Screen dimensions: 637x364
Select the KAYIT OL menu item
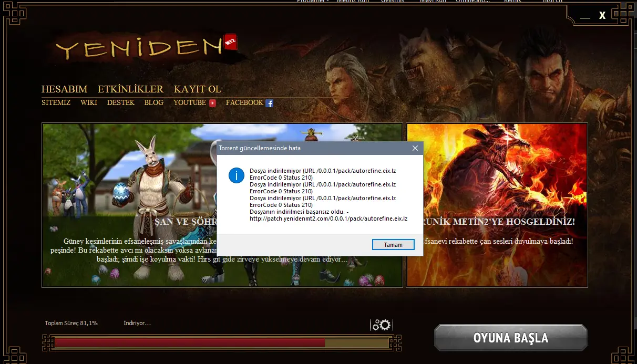[x=197, y=89]
